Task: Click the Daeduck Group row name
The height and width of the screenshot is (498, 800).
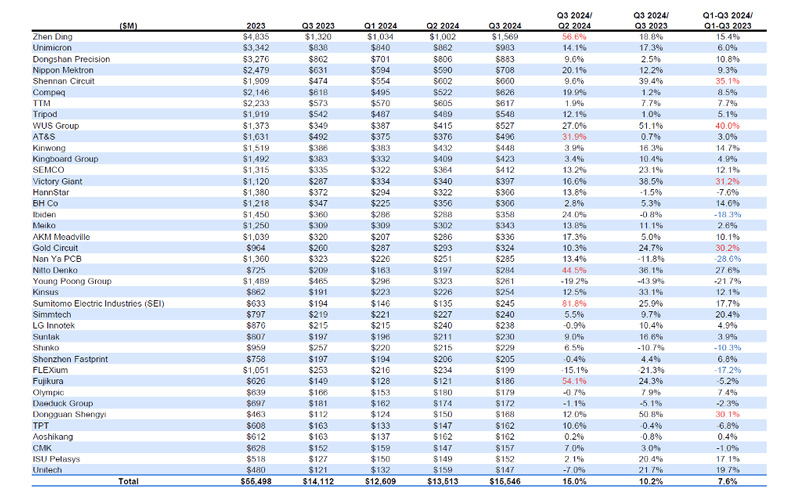Action: tap(63, 404)
